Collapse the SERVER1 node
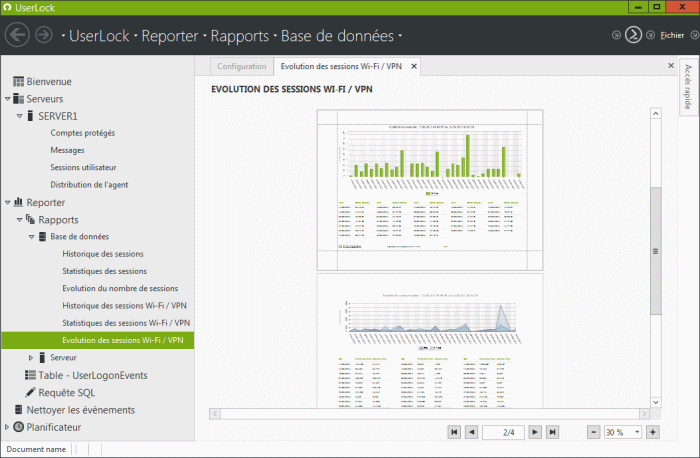700x458 pixels. [19, 116]
